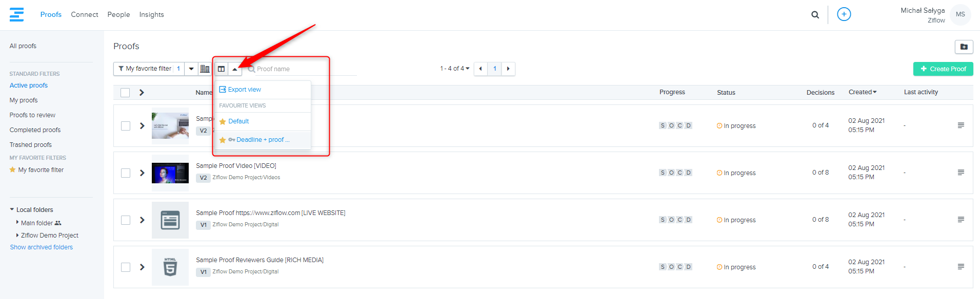Click the Create Proof button
This screenshot has width=980, height=299.
(943, 69)
